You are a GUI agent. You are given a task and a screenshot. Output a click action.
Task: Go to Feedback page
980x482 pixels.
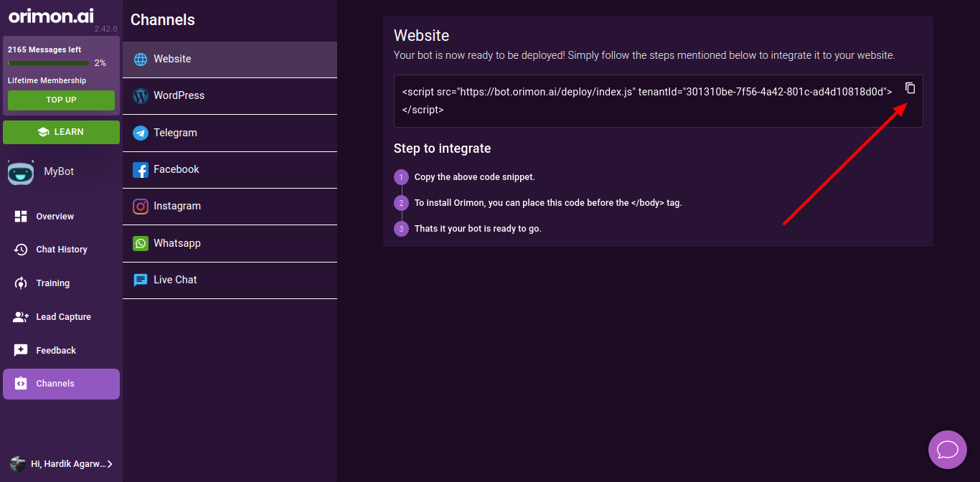(x=56, y=351)
